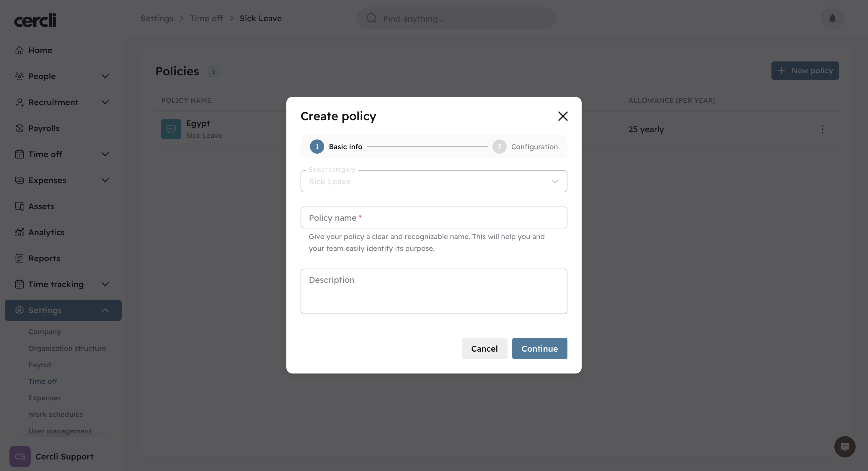This screenshot has height=471, width=868.
Task: Click the Reports sidebar icon
Action: [19, 258]
